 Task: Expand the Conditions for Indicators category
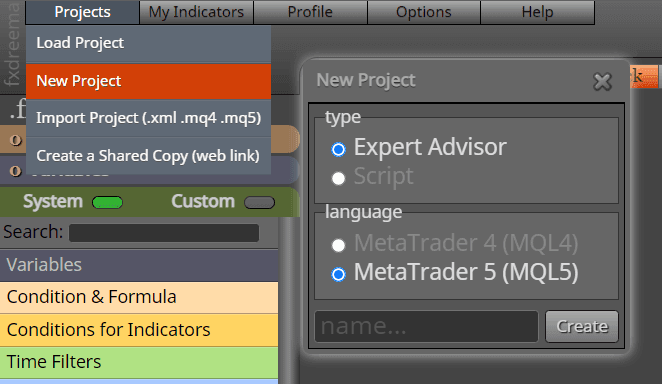coord(139,330)
